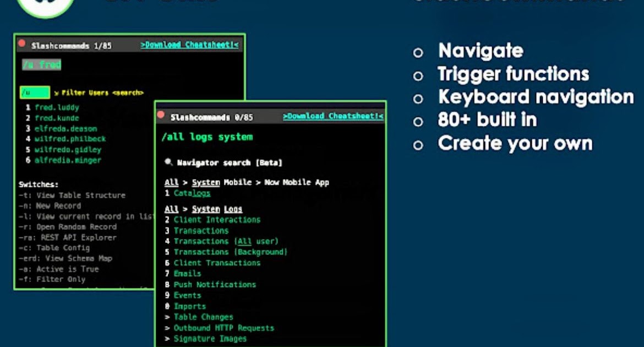
Task: Choose user fred.kunde in the list
Action: [x=57, y=118]
